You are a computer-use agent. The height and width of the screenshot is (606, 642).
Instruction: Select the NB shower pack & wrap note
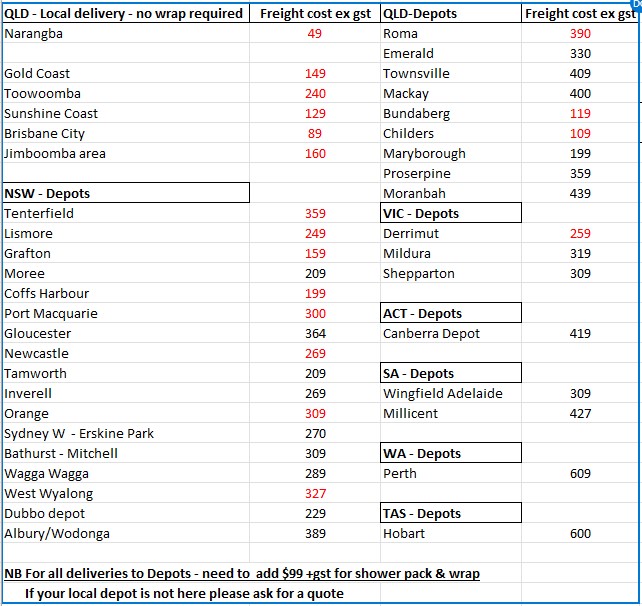(x=242, y=574)
